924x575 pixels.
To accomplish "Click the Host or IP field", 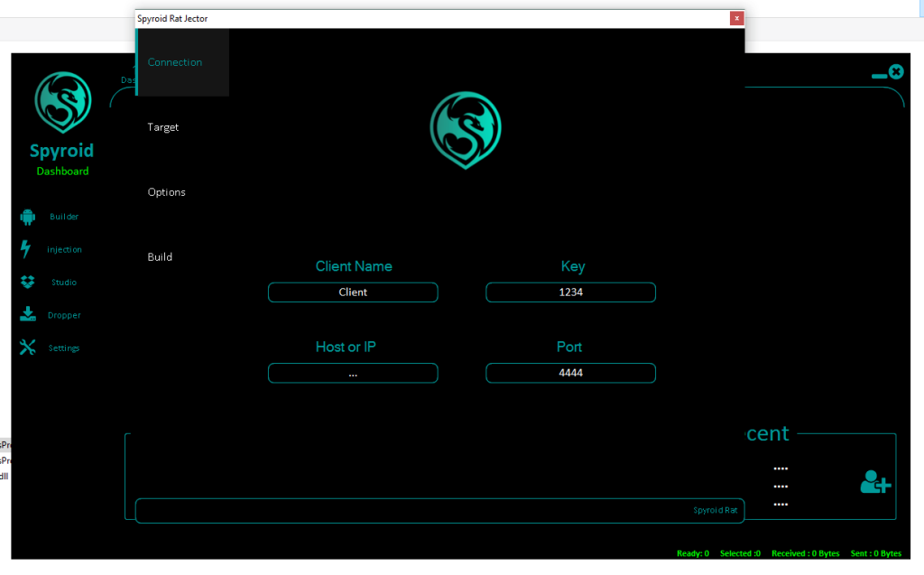I will point(353,373).
